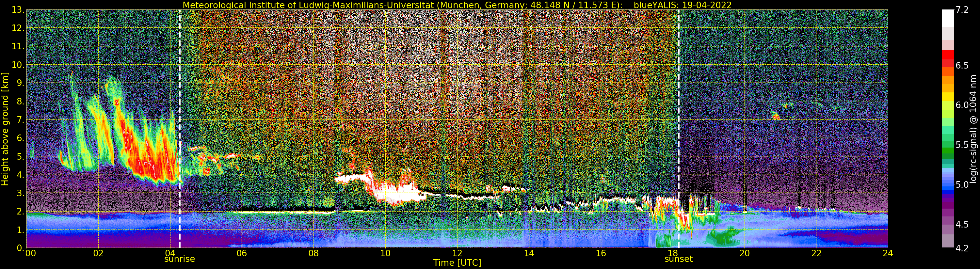Screen dimensions: 980x269
Task: Click the 'sunset' label under the time axis
Action: point(678,259)
